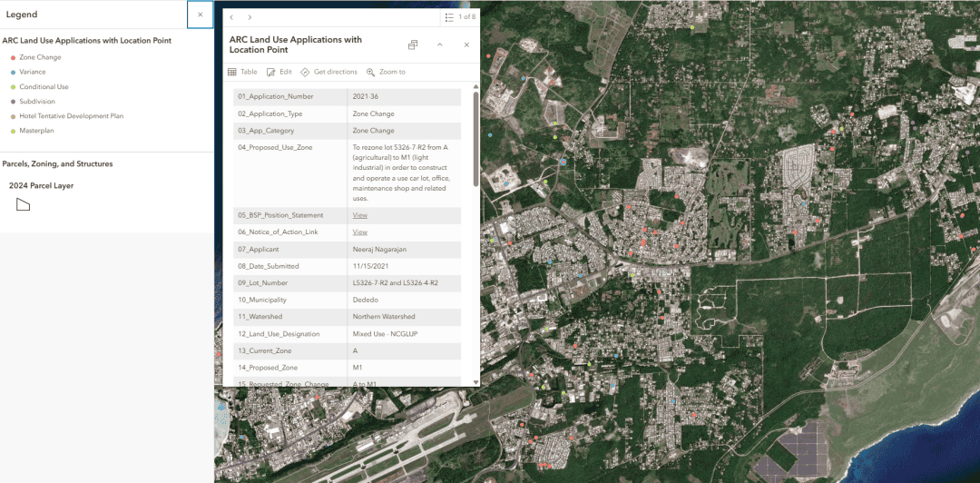980x483 pixels.
Task: Dock the popup window
Action: point(413,44)
